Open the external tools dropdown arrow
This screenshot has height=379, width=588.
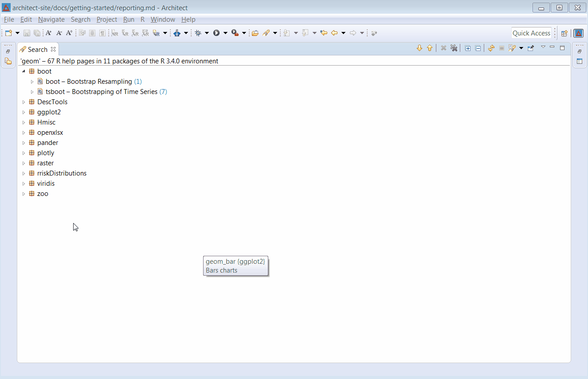pyautogui.click(x=244, y=33)
